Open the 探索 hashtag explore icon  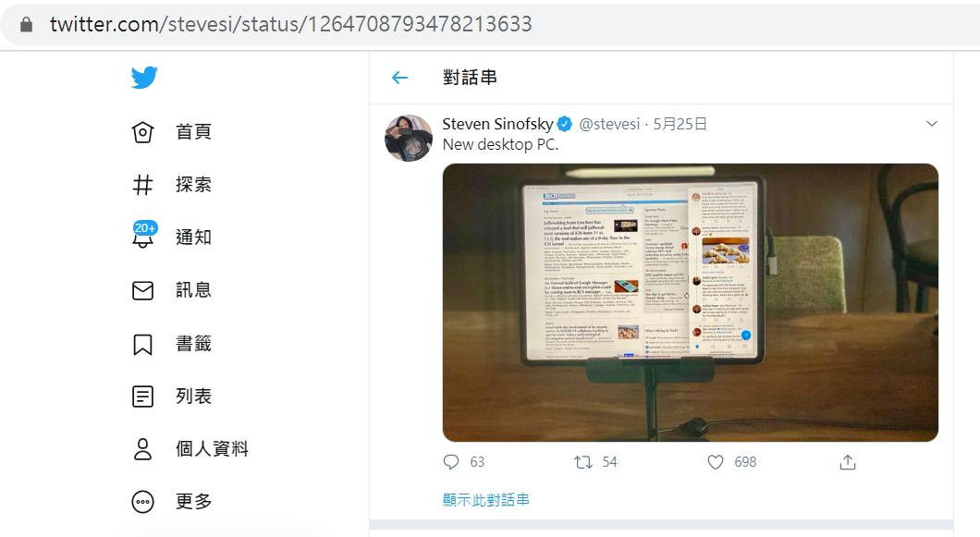[x=142, y=185]
